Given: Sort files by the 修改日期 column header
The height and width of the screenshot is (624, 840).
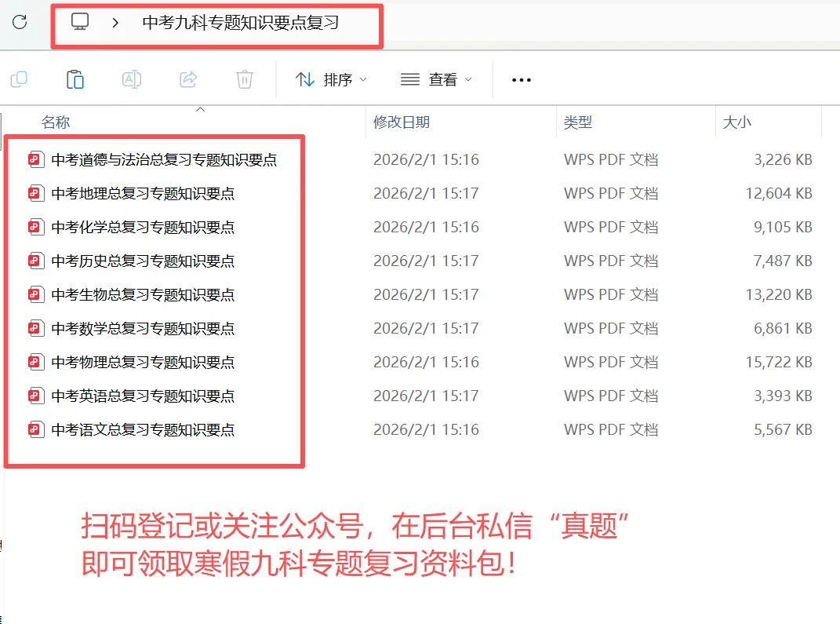Looking at the screenshot, I should pyautogui.click(x=402, y=122).
